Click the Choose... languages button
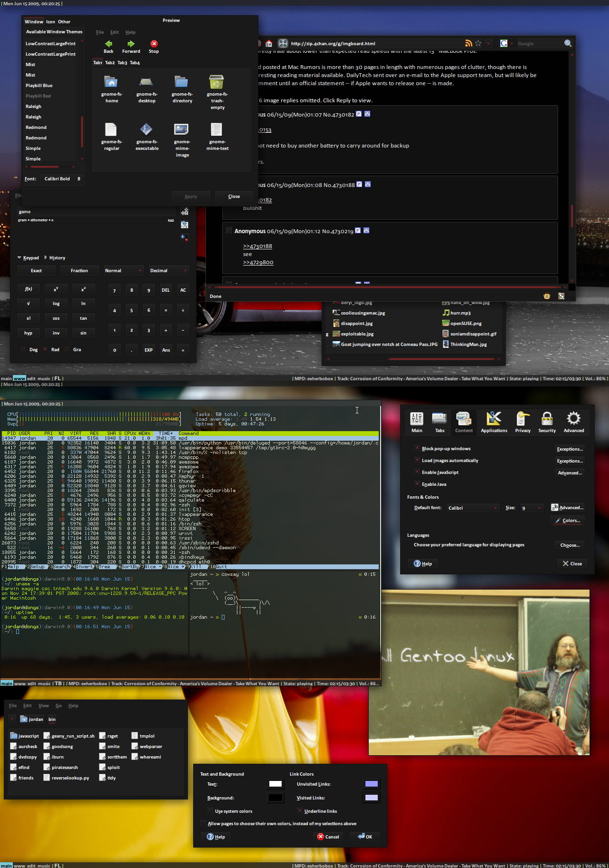Viewport: 609px width, 868px height. click(x=570, y=545)
